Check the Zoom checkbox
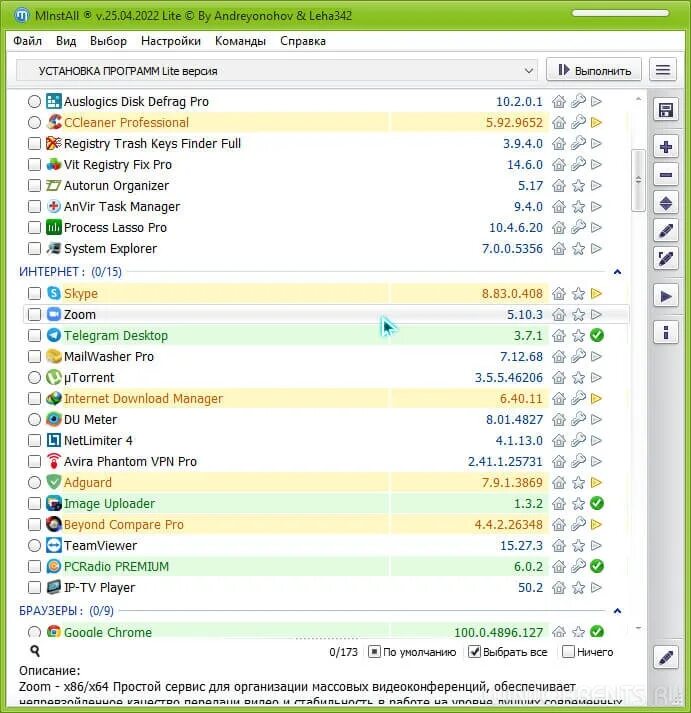 (35, 315)
